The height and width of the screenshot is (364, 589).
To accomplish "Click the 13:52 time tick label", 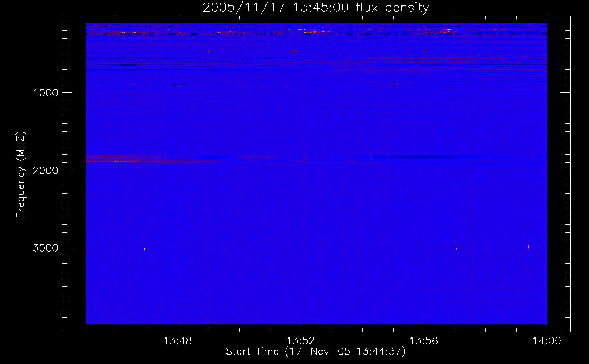I will click(x=301, y=341).
